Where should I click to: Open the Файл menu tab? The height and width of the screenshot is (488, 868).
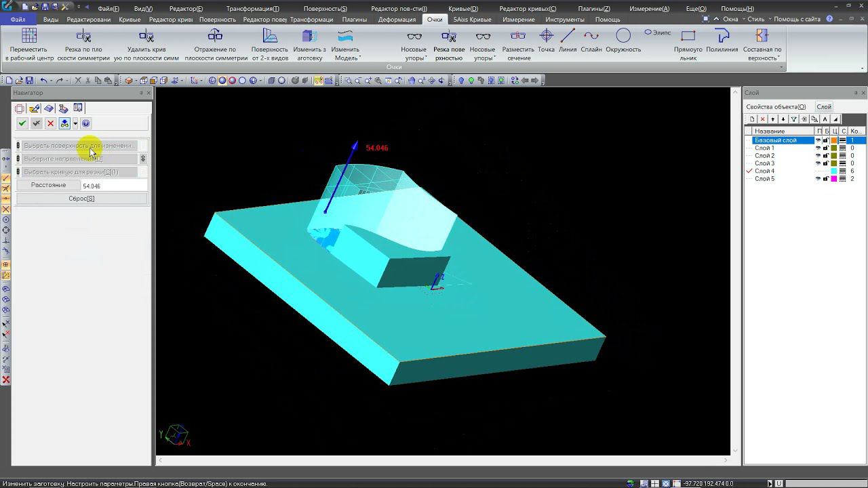18,20
